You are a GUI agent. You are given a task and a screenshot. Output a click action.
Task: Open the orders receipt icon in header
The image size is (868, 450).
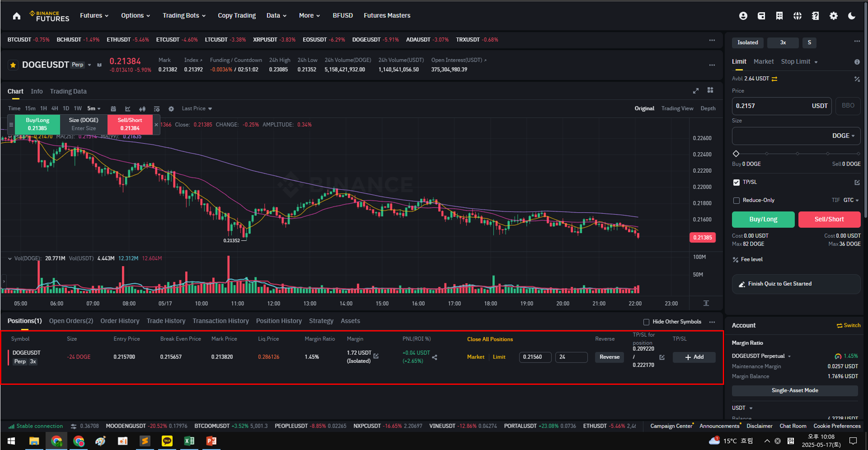point(780,16)
